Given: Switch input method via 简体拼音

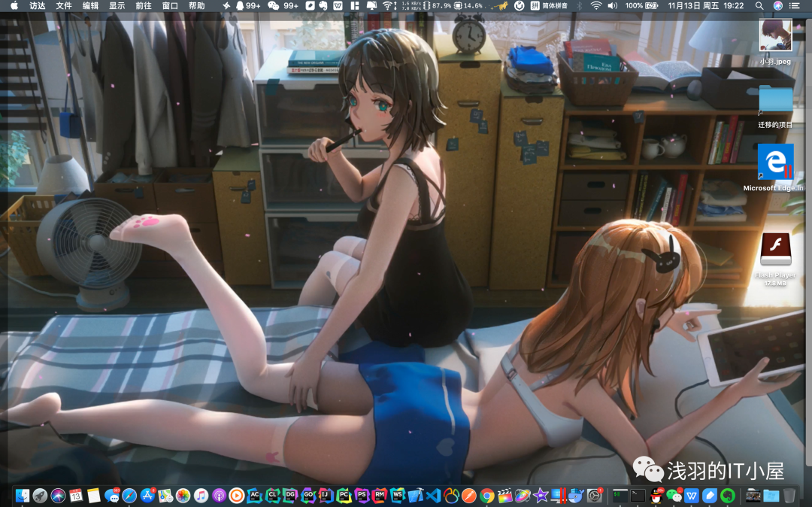Looking at the screenshot, I should pos(548,6).
